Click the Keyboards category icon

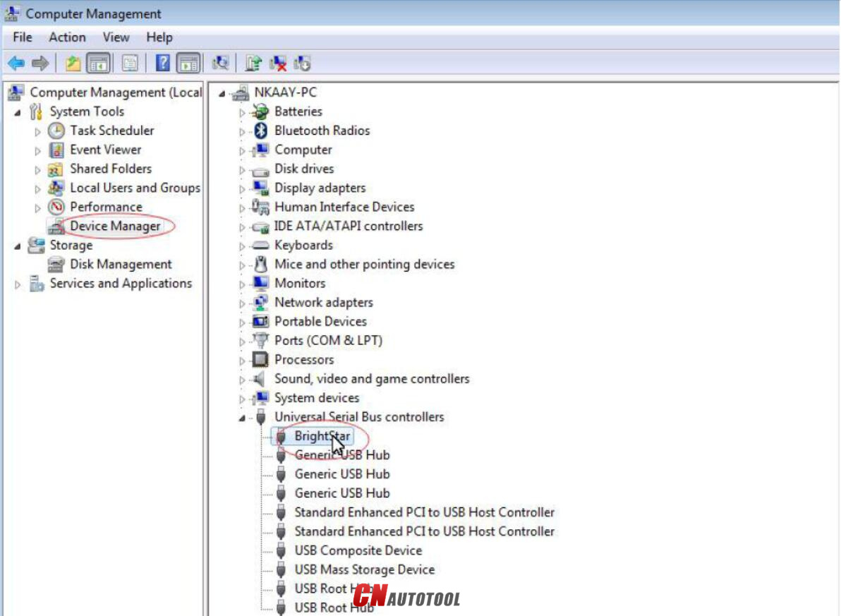point(260,246)
